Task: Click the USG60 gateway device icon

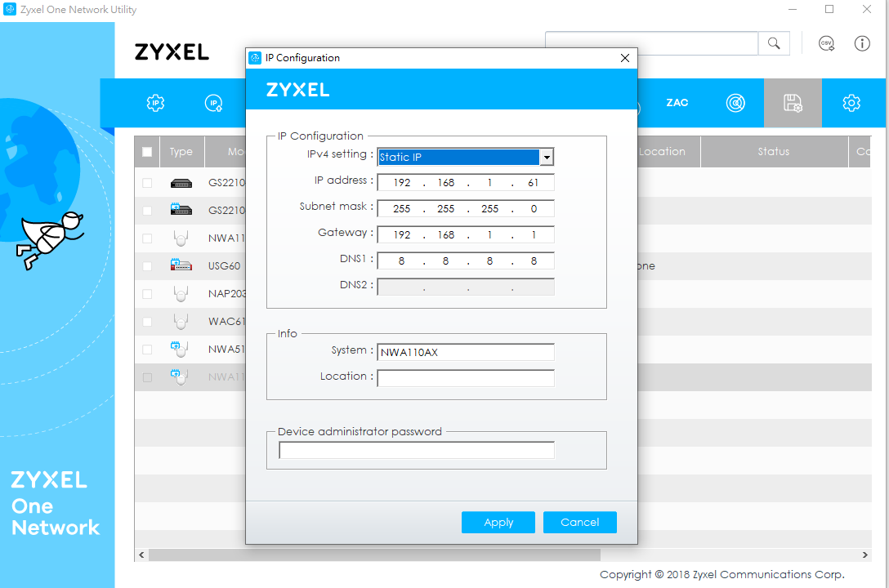Action: (181, 265)
